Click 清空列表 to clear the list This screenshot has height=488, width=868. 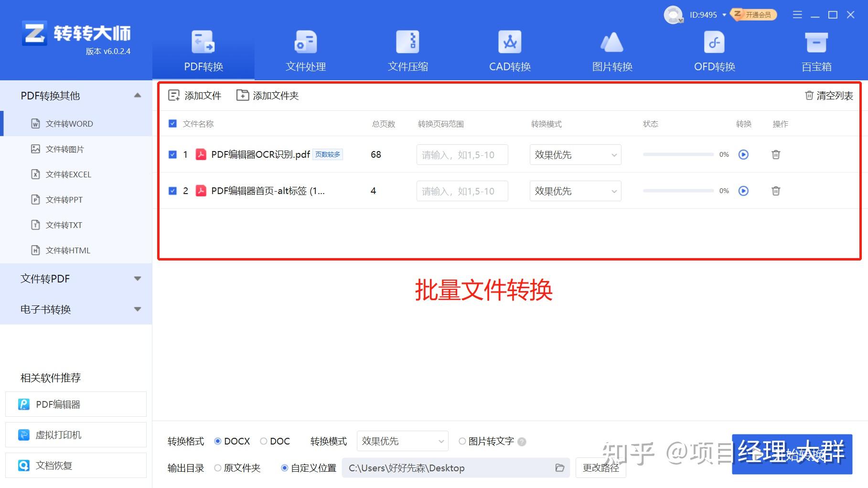pos(829,96)
